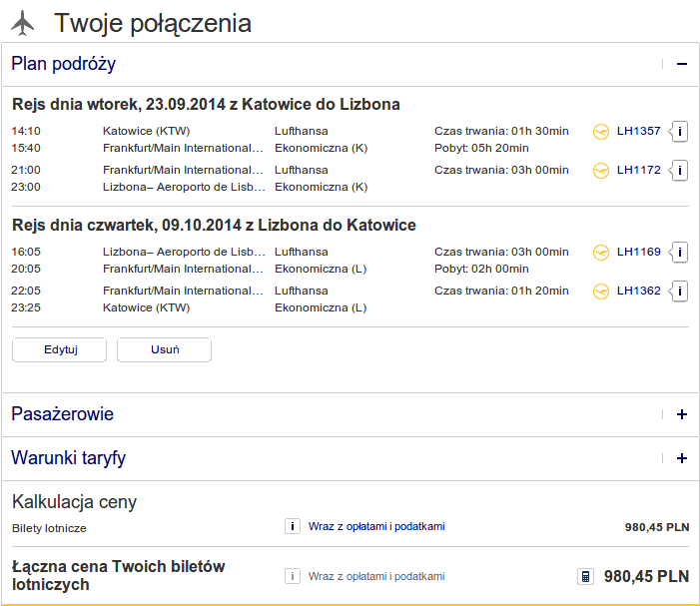Expand the Warunki taryfy section with plus
This screenshot has height=606, width=700.
tap(682, 458)
